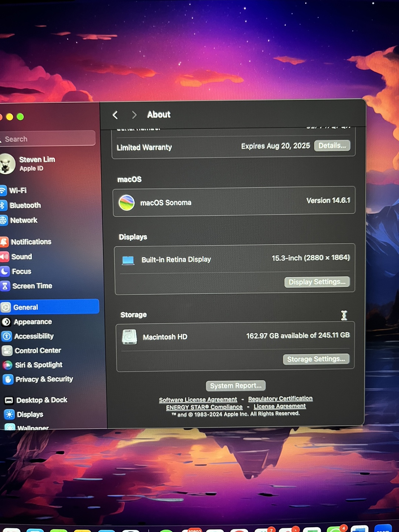Open Screen Time settings pane
This screenshot has width=399, height=532.
(x=27, y=286)
